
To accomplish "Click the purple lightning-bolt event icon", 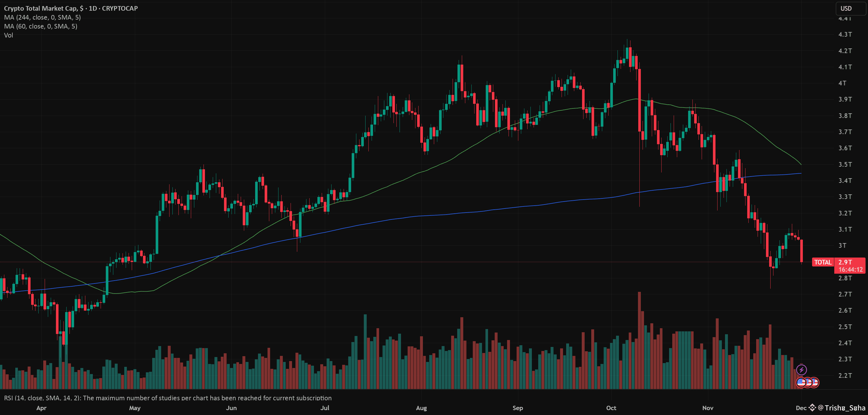I will tap(801, 370).
